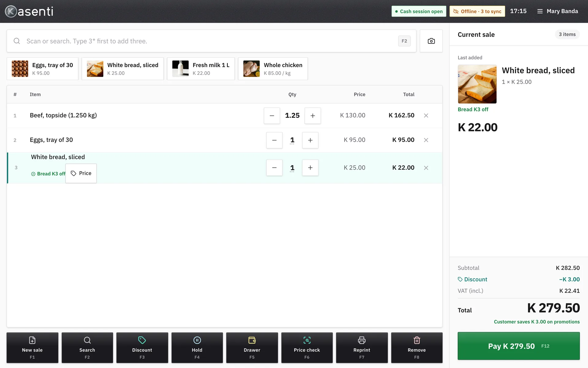This screenshot has width=588, height=368.
Task: Add Fresh milk 1 L quick item
Action: [x=201, y=69]
